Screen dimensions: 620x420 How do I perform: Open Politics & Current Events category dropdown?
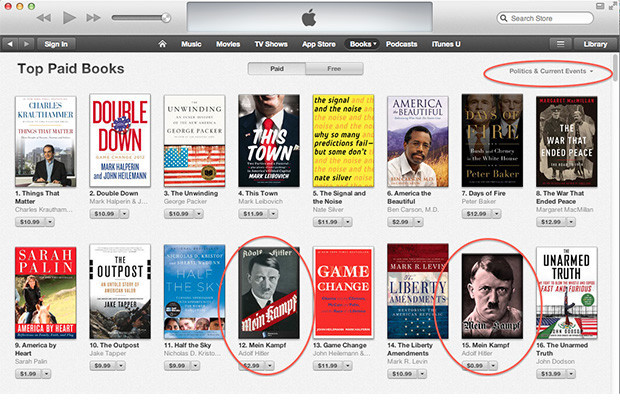551,71
